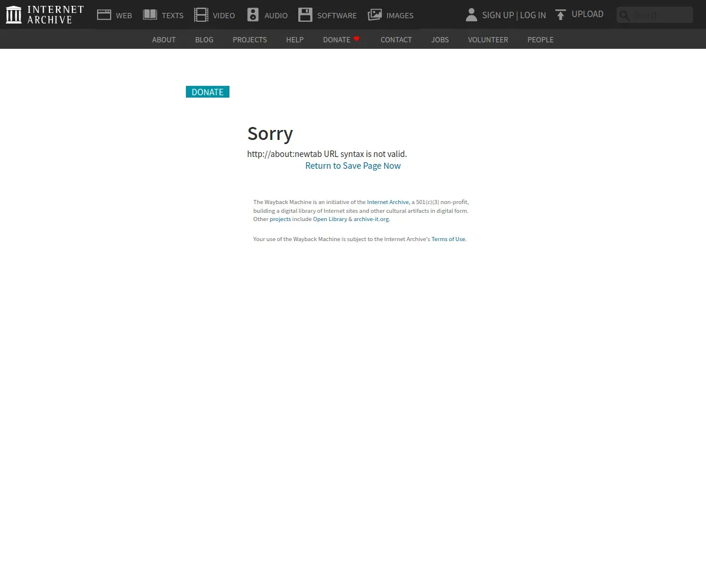Open the archive-it.org link
The width and height of the screenshot is (706, 588).
371,219
